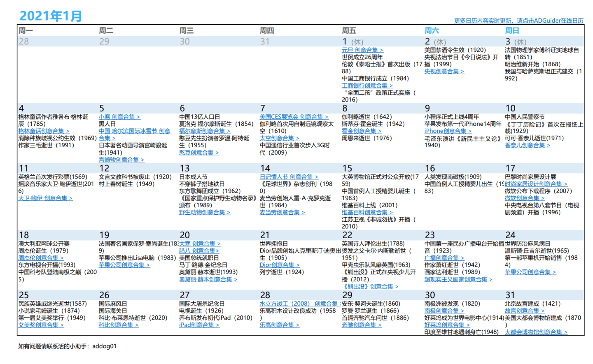Open the 工商银行创意合集 link
The image size is (593, 364).
click(367, 86)
